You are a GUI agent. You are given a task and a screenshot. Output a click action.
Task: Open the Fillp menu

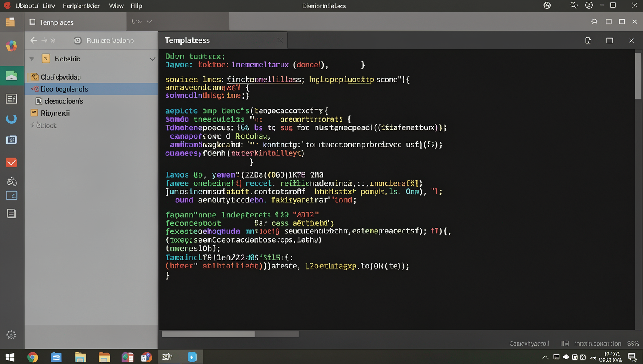136,6
